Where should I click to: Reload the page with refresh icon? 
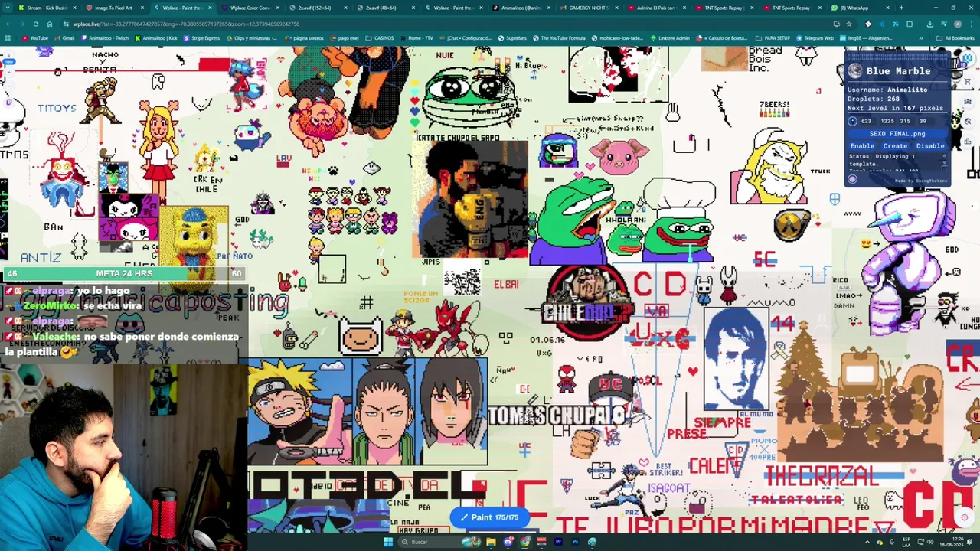35,24
